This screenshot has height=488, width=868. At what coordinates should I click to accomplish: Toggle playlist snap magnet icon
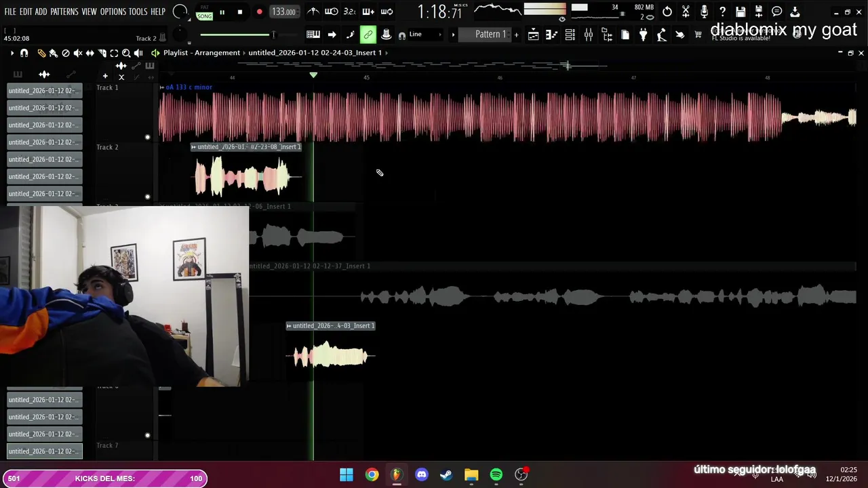[24, 53]
